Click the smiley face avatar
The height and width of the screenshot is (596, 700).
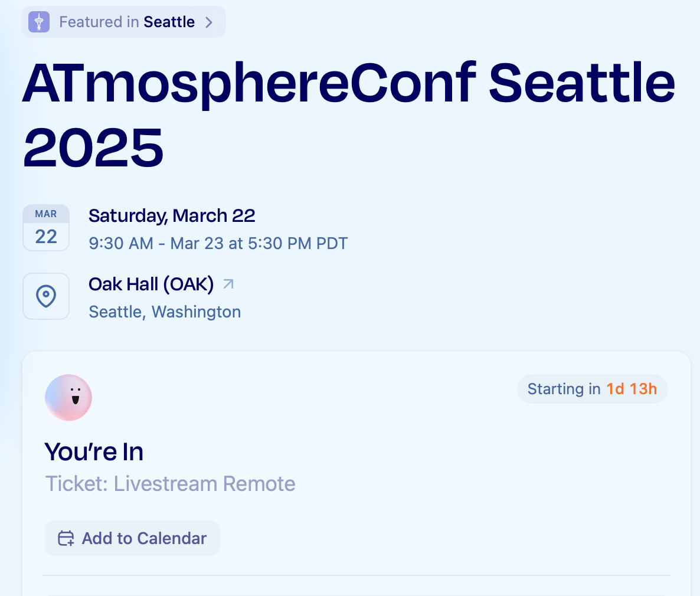click(68, 398)
